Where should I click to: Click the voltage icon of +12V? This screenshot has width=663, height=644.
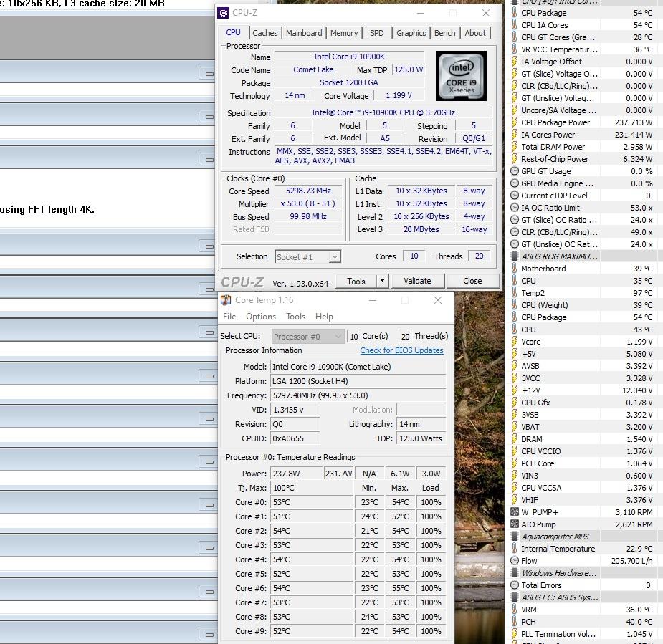(514, 390)
